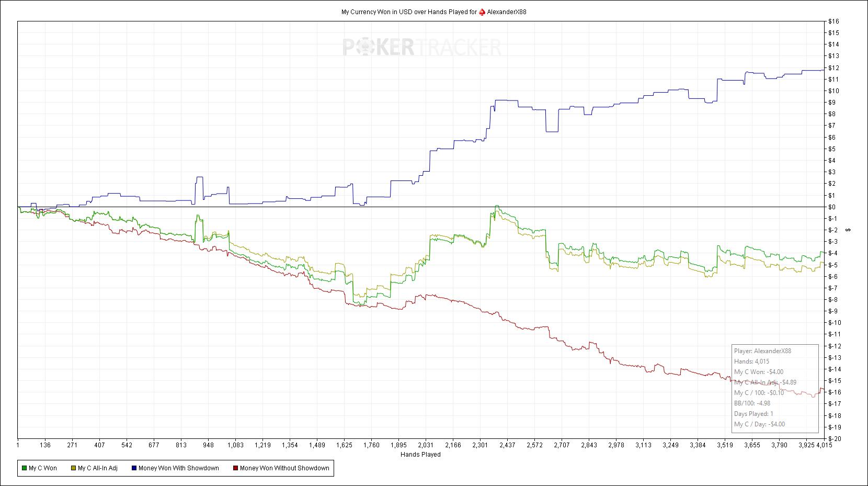Click the red spade icon in chart title
This screenshot has height=486, width=868.
click(x=482, y=12)
